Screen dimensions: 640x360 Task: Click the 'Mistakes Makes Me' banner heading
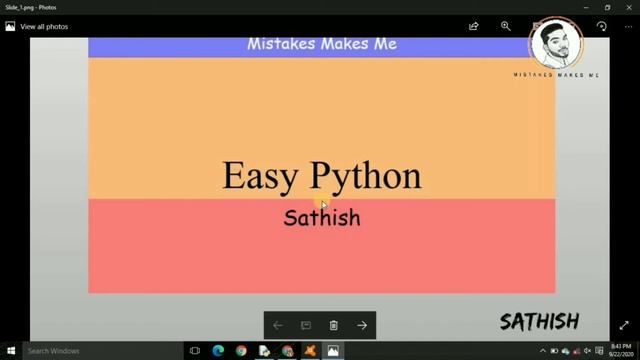322,44
